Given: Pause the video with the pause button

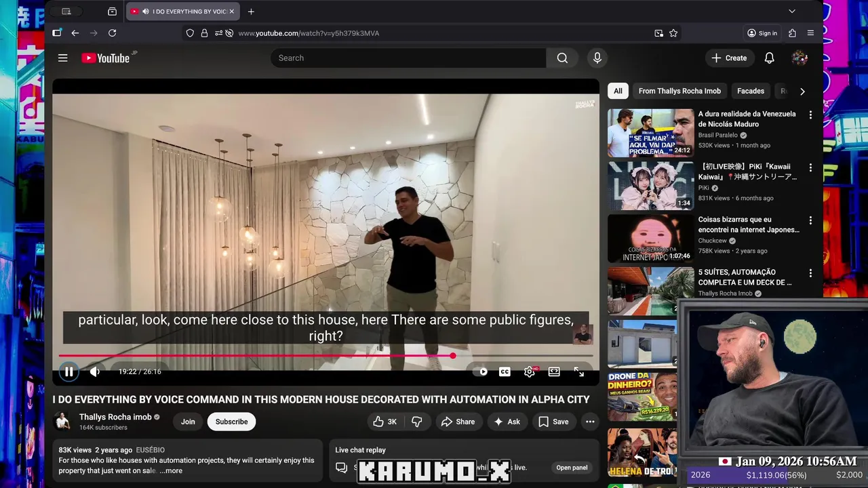Looking at the screenshot, I should pyautogui.click(x=68, y=371).
